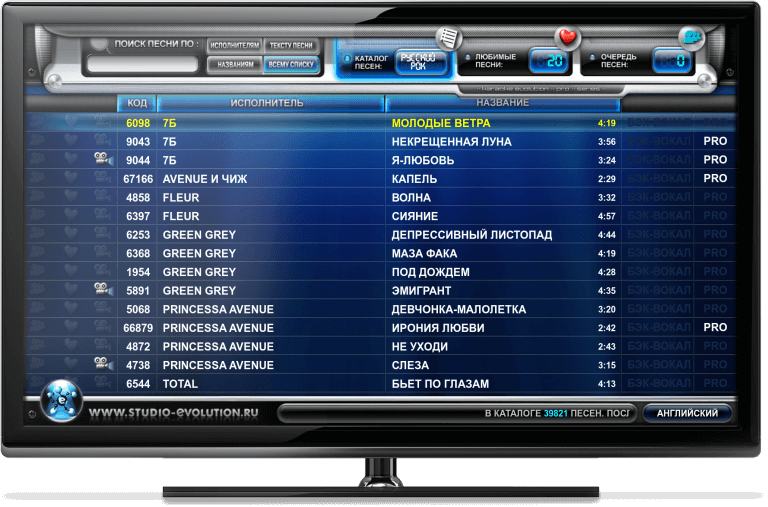
Task: Click the video camera icon for song 9044
Action: 102,160
